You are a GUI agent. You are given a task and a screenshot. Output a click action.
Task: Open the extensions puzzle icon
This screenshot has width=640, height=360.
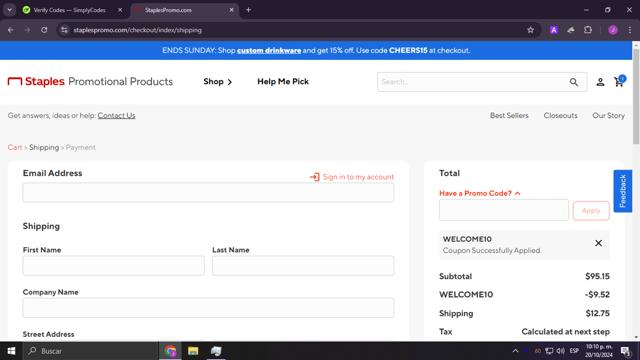click(588, 30)
